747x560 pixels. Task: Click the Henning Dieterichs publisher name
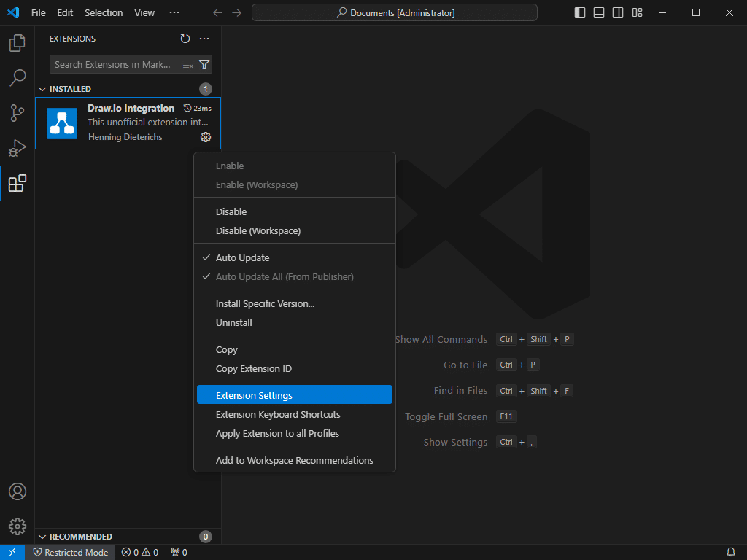[x=125, y=137]
